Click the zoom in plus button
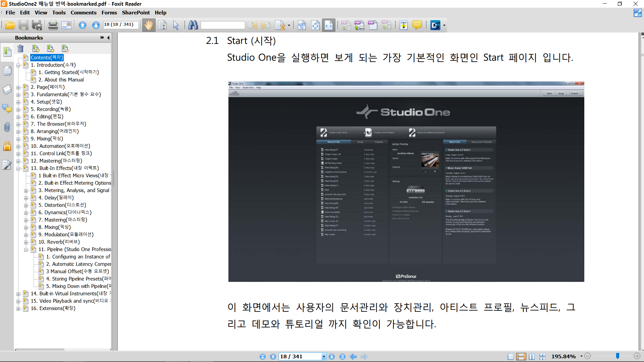Screen dimensions: 644x362 click(637, 356)
